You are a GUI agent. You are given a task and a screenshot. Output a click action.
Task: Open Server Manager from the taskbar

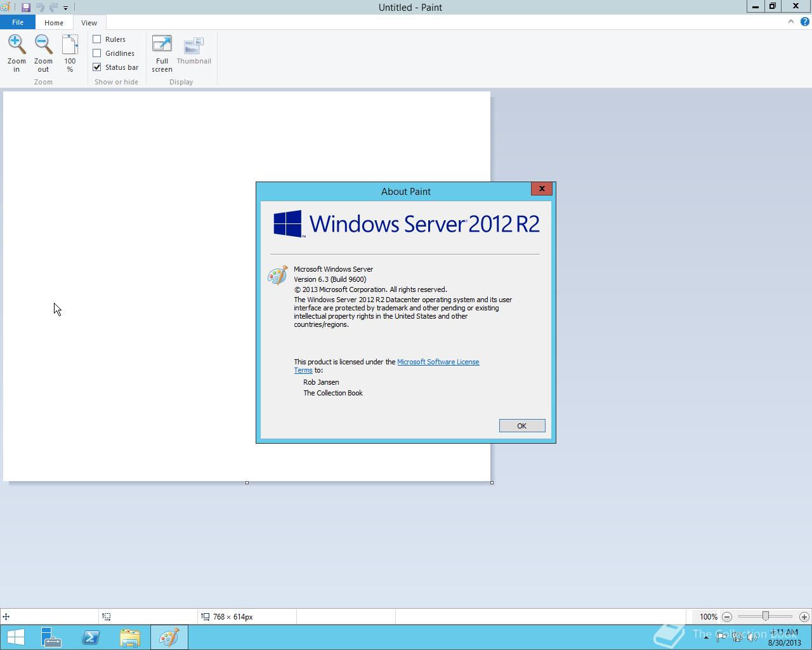(x=51, y=637)
